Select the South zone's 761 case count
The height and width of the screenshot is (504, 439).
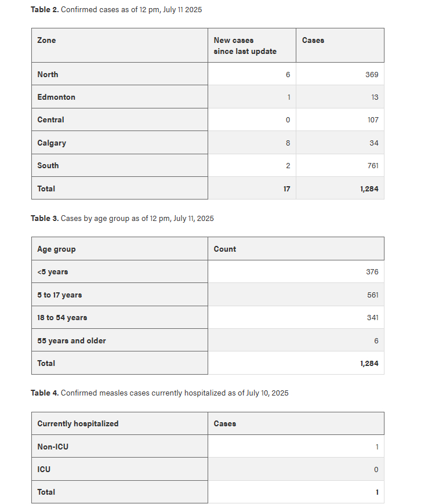coord(373,166)
